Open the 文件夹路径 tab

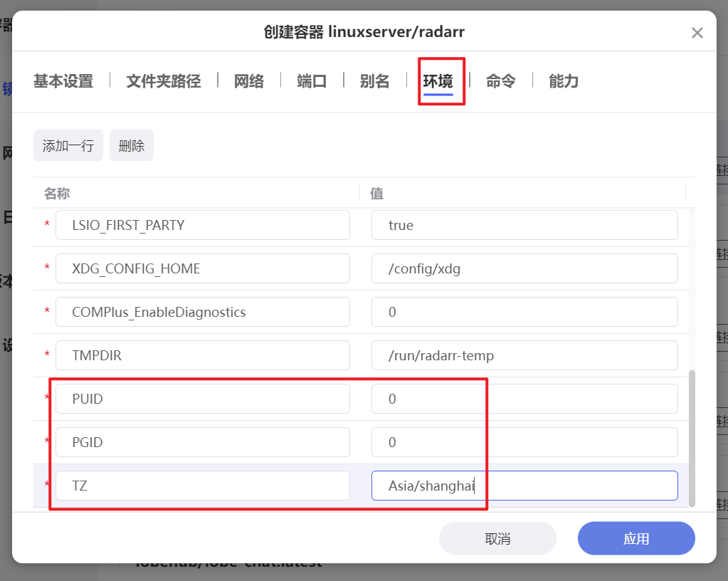(x=164, y=80)
